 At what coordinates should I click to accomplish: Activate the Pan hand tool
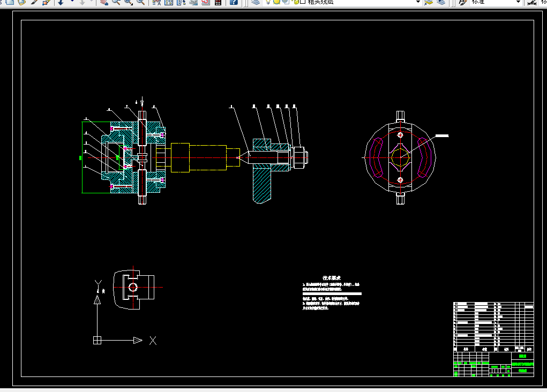point(103,2)
